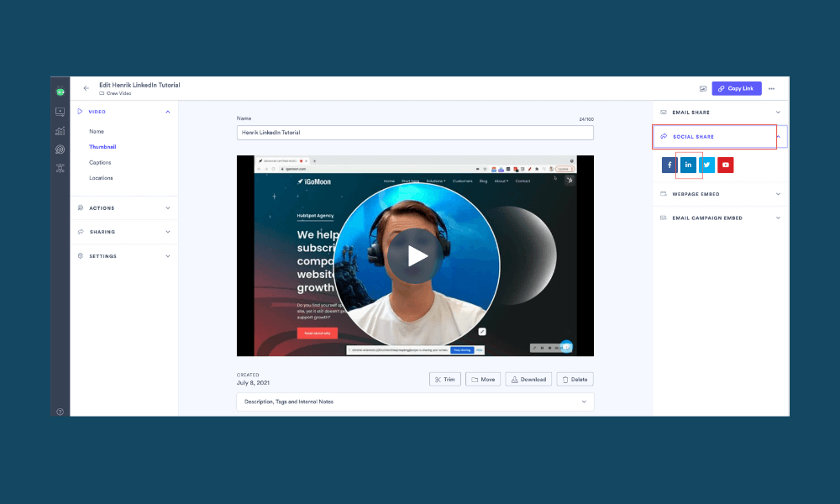Image resolution: width=840 pixels, height=504 pixels.
Task: Open the help question mark icon
Action: 60,412
